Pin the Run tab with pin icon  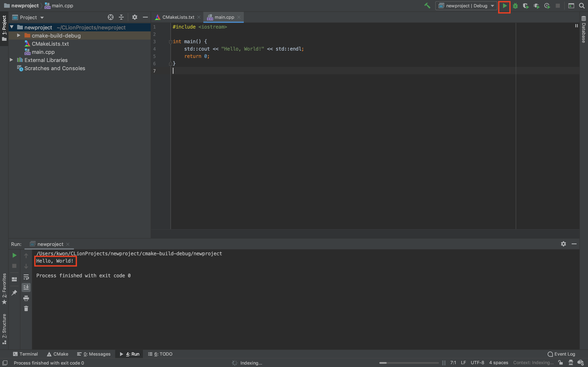[x=14, y=293]
